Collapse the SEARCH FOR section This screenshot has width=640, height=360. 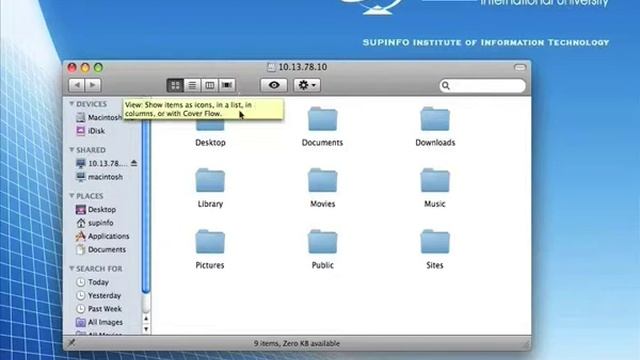click(x=71, y=268)
